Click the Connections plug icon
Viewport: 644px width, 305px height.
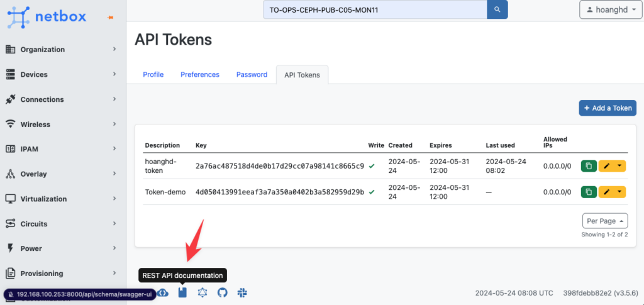coord(10,99)
